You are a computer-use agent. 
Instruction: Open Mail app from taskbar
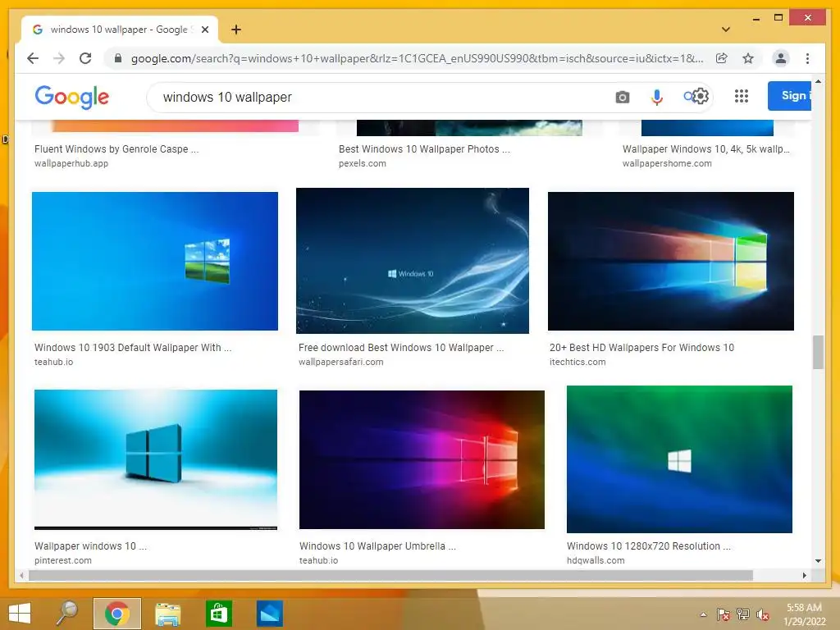269,614
